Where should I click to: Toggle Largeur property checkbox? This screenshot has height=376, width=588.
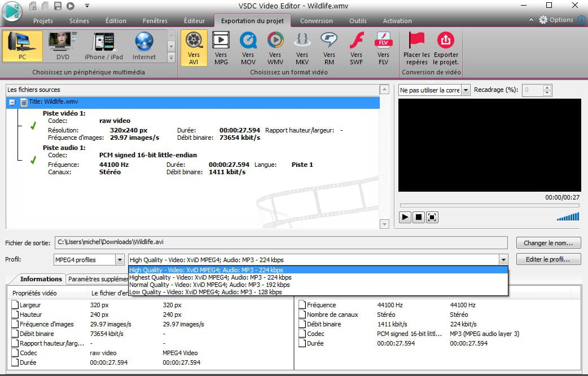[x=15, y=305]
